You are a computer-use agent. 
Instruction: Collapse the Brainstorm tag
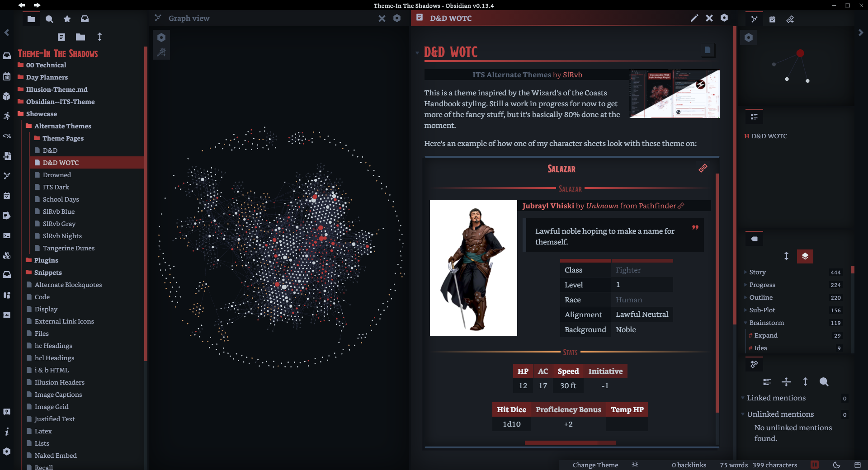[745, 323]
